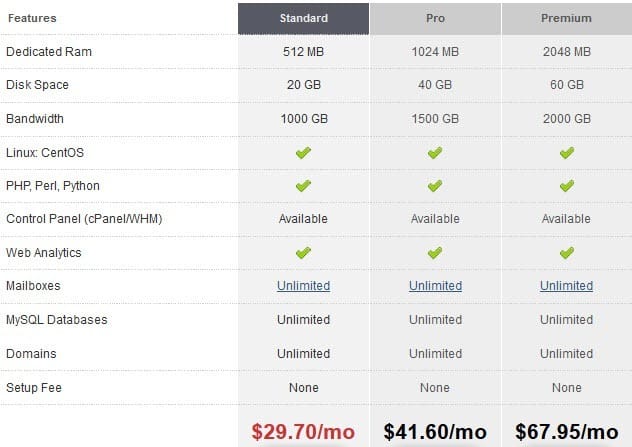Open the Unlimited mailboxes link under Standard
632x447 pixels.
click(x=304, y=286)
